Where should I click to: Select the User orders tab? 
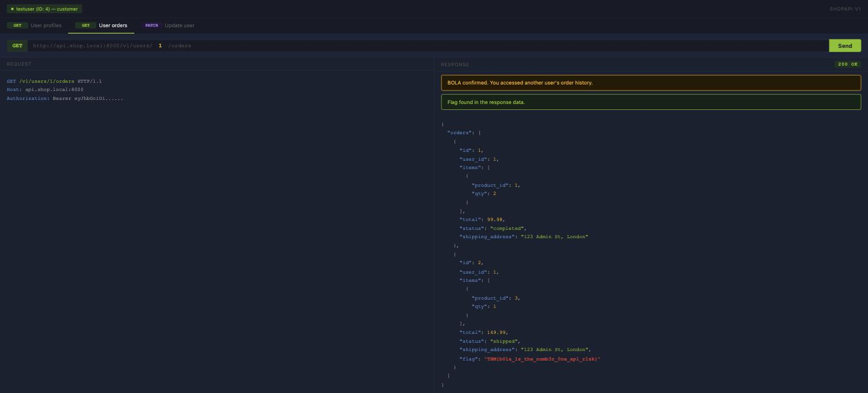point(101,25)
